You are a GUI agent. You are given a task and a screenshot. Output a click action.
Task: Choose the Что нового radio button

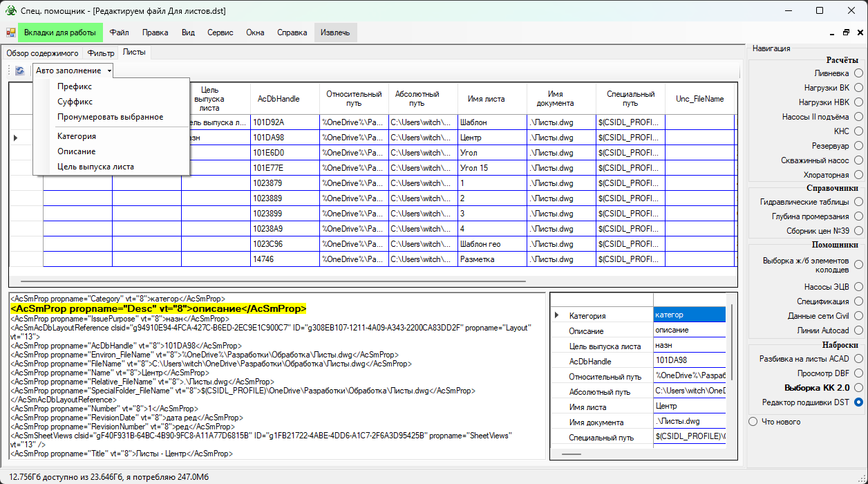(x=753, y=422)
